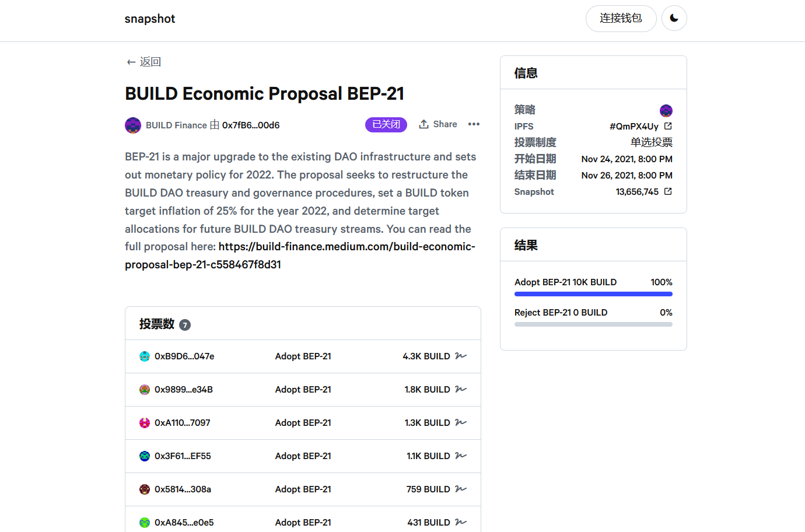Click avatar of voter 0xA110...7097
The image size is (805, 532).
[145, 423]
